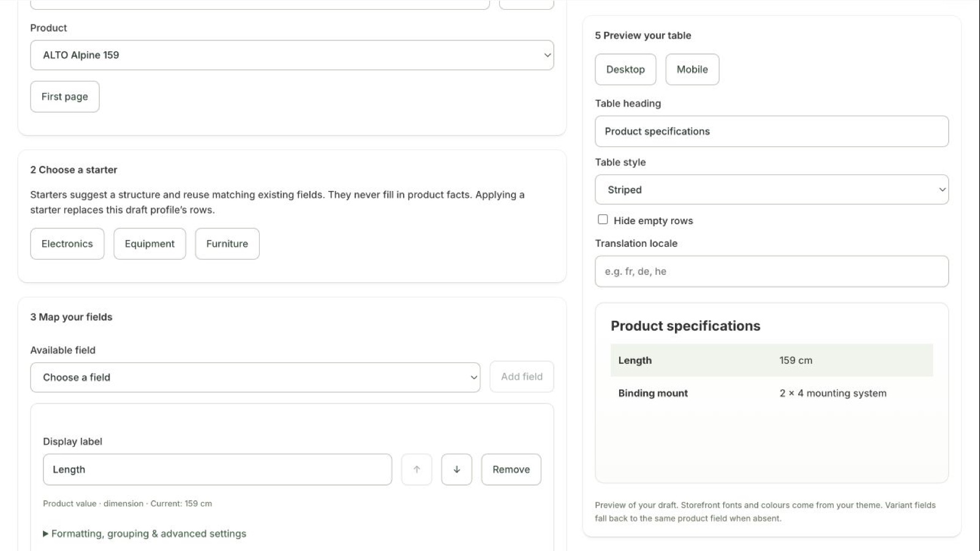Viewport: 980px width, 551px height.
Task: Open the Product dropdown showing ALTO Alpine 159
Action: pos(292,55)
